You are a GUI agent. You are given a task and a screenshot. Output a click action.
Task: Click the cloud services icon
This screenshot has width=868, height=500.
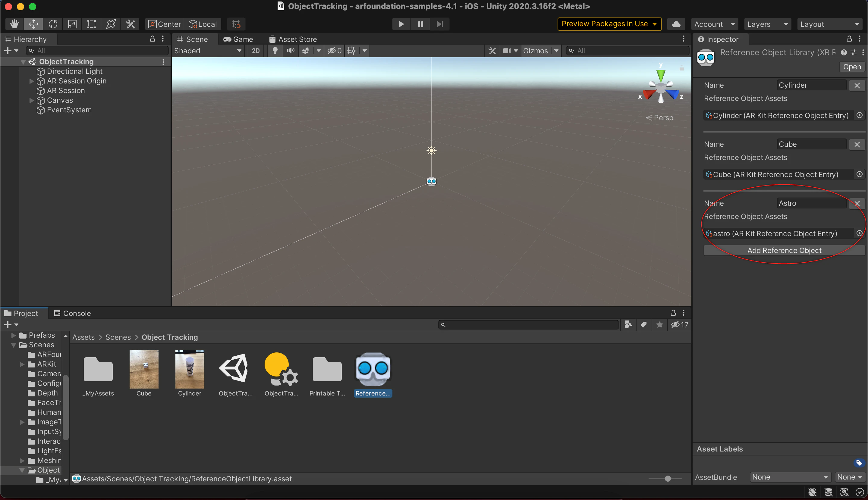676,24
